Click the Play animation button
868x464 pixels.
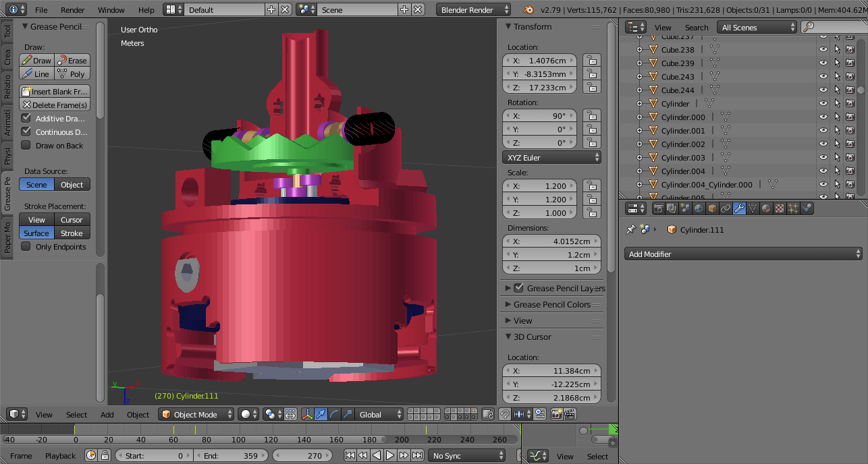390,455
